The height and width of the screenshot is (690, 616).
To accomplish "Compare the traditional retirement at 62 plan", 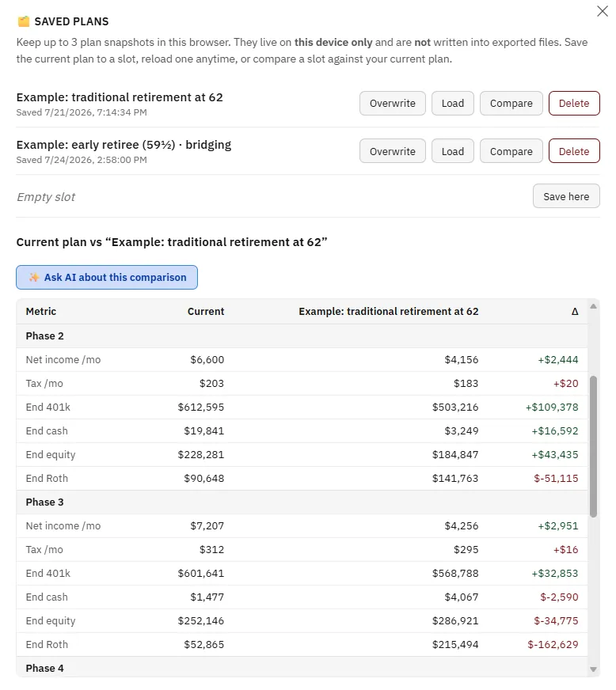I will (x=511, y=104).
